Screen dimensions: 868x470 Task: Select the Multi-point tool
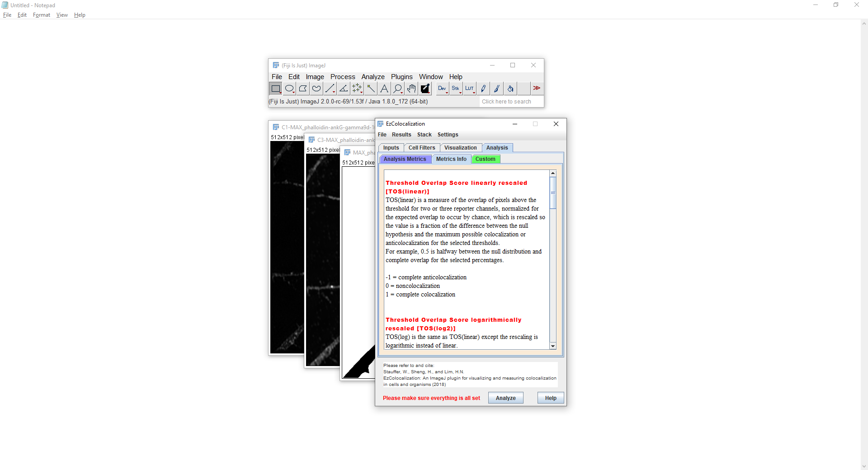point(357,89)
